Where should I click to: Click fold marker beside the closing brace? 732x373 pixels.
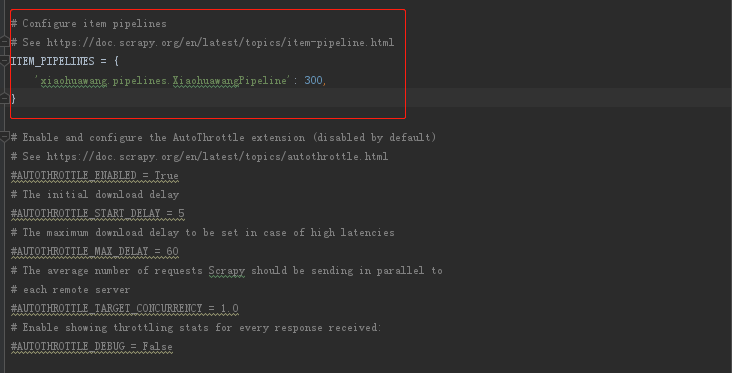[x=5, y=97]
